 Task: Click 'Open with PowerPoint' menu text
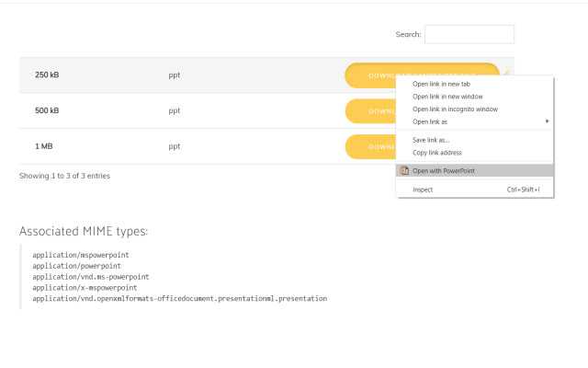[x=444, y=170]
